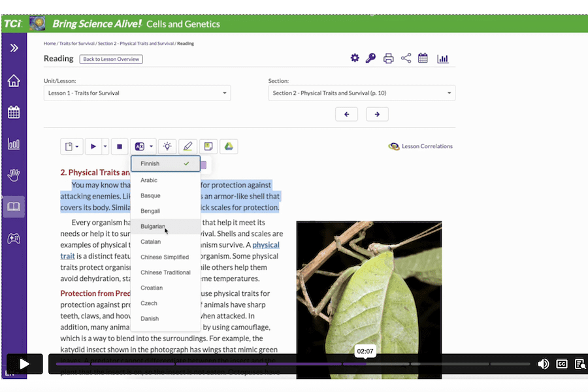Select Arabic in language list
Image resolution: width=588 pixels, height=392 pixels.
[x=165, y=180]
